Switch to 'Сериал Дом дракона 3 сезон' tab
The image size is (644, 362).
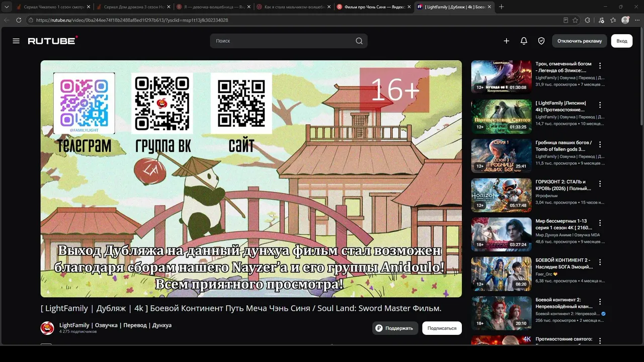[x=132, y=7]
